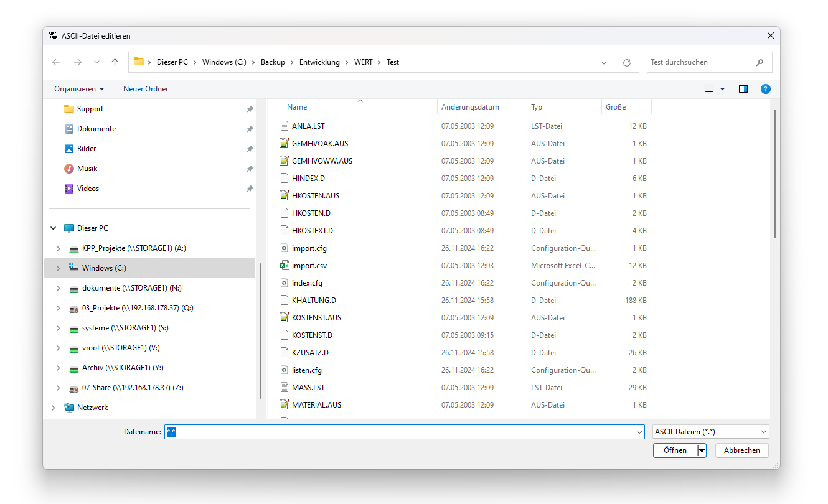Screen dimensions: 828x504
Task: Open the Organisieren menu
Action: [79, 89]
